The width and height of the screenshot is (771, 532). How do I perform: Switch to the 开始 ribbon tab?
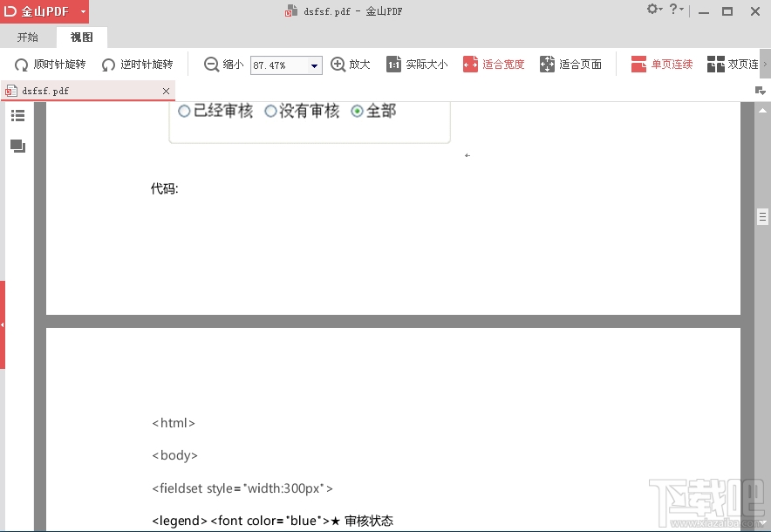tap(27, 38)
